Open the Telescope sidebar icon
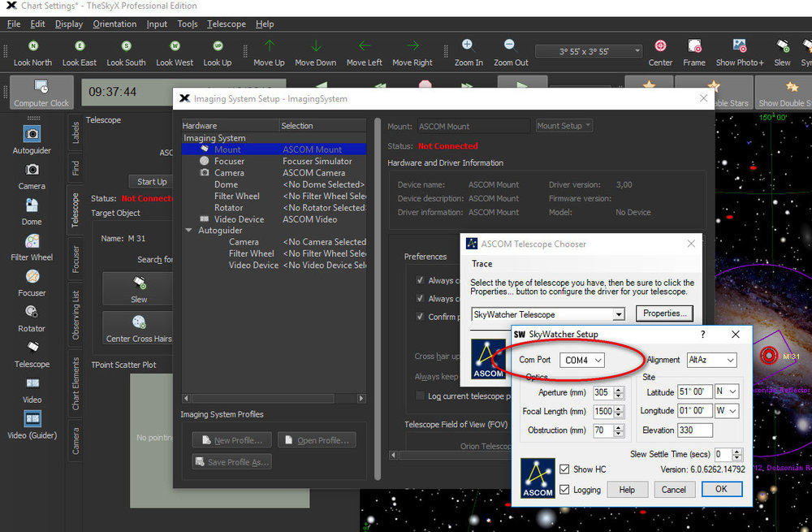Screen dimensions: 812x532 [x=32, y=347]
